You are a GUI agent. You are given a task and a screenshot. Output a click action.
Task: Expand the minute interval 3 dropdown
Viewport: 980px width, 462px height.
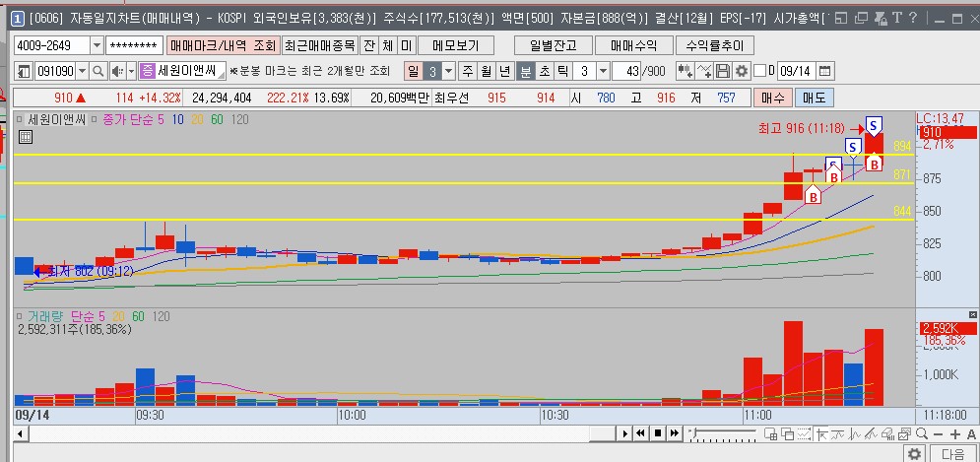coord(603,71)
